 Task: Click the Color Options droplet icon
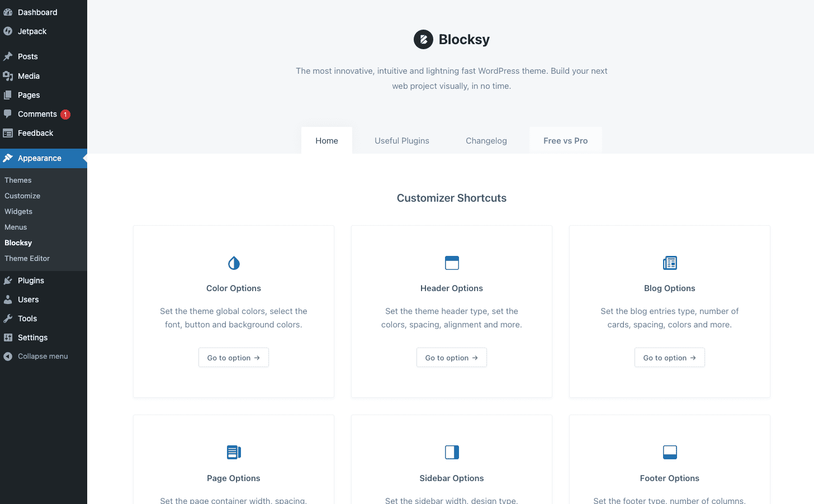pyautogui.click(x=234, y=263)
